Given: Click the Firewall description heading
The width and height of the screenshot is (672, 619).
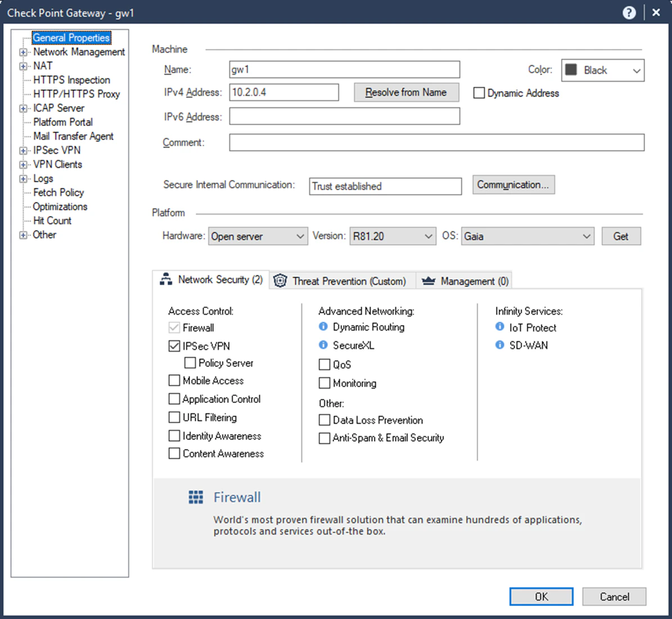Looking at the screenshot, I should [x=237, y=497].
